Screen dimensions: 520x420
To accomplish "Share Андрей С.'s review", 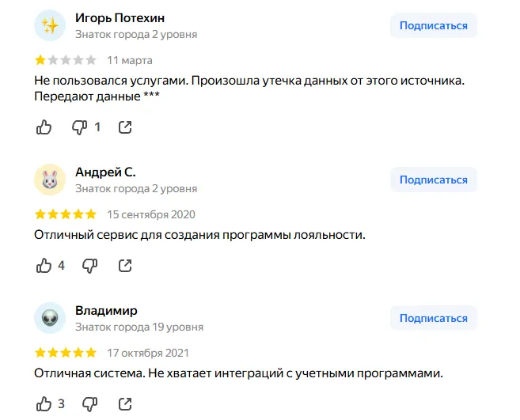I will [125, 266].
